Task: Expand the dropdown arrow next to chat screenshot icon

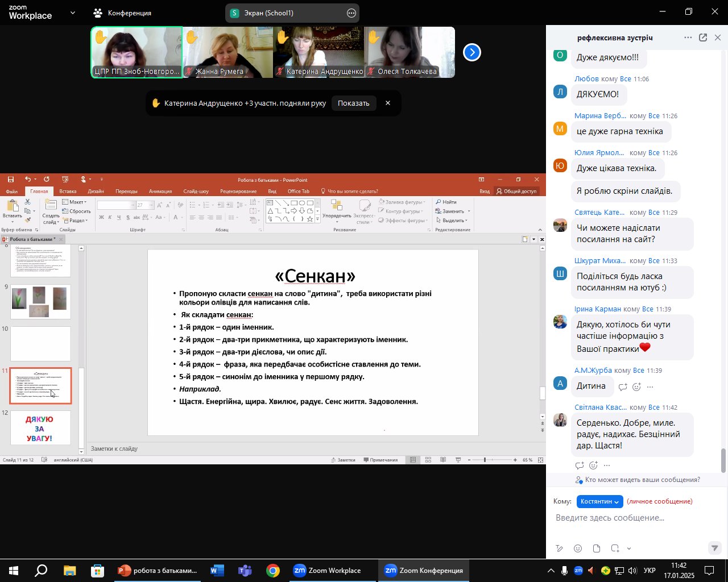Action: pyautogui.click(x=629, y=548)
